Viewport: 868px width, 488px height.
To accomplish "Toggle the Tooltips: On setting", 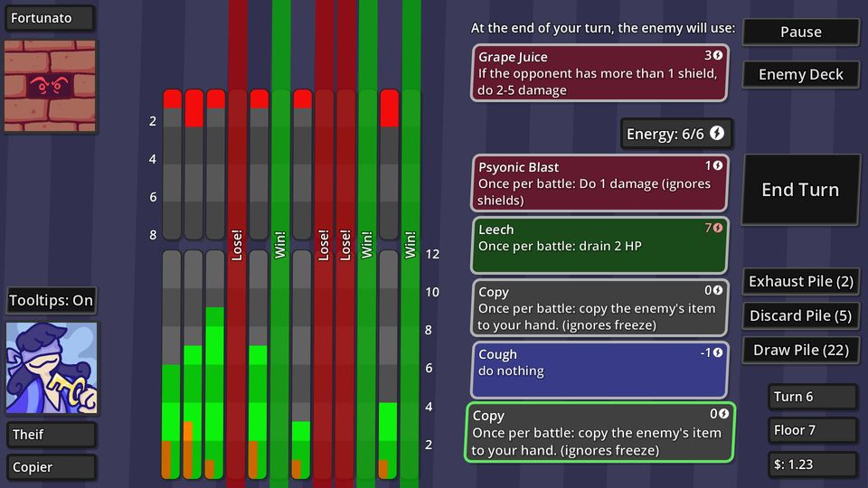I will [x=51, y=300].
